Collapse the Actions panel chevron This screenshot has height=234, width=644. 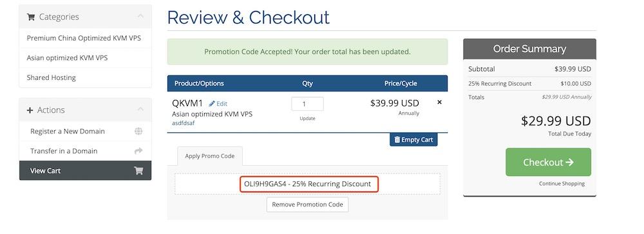140,110
